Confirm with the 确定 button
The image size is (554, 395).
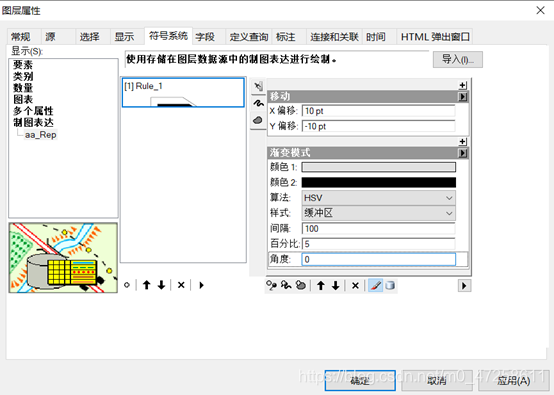click(x=360, y=381)
